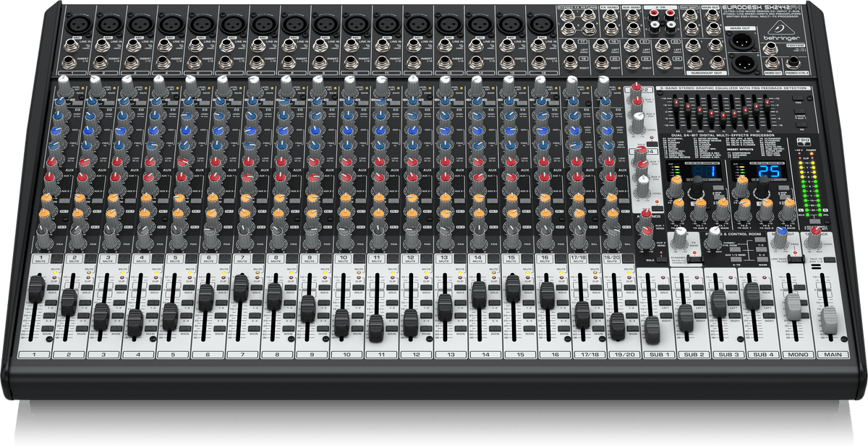Click the left FX display showing 1
The image size is (868, 448).
pyautogui.click(x=703, y=171)
